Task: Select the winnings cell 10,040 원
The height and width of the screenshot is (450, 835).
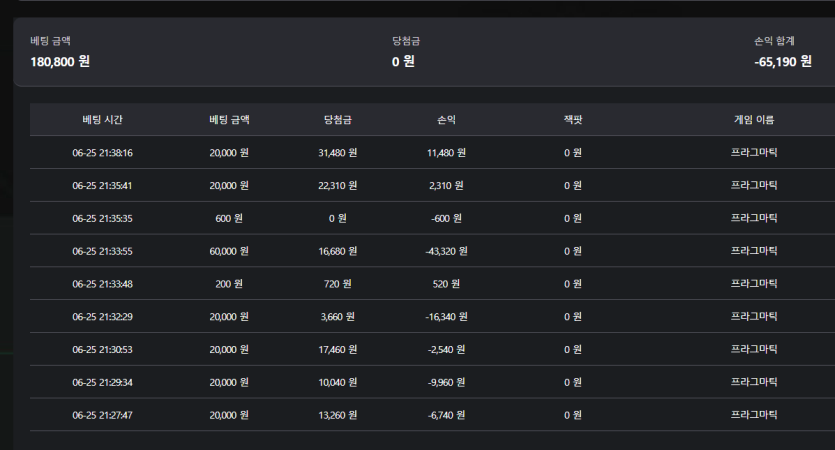Action: [338, 382]
